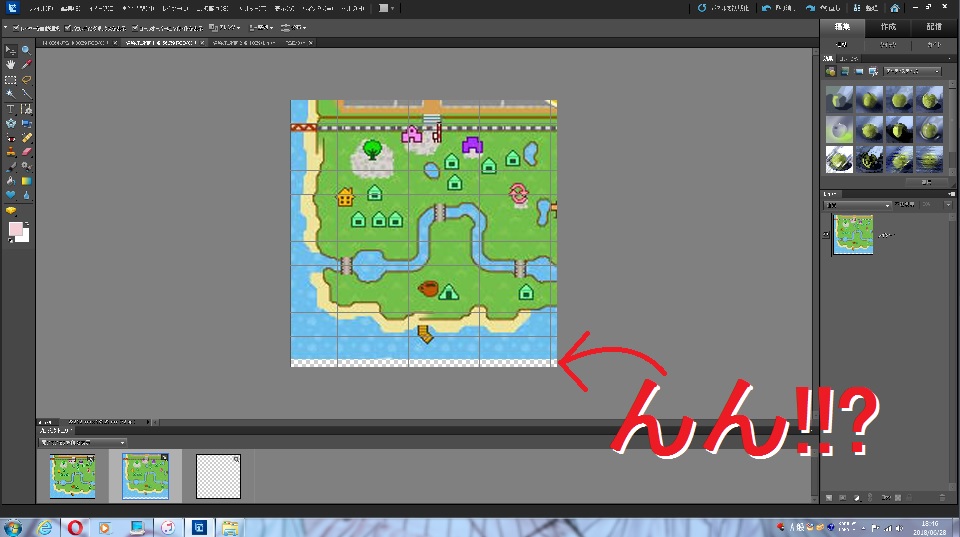Select the Crop tool
This screenshot has width=960, height=537.
pyautogui.click(x=26, y=109)
